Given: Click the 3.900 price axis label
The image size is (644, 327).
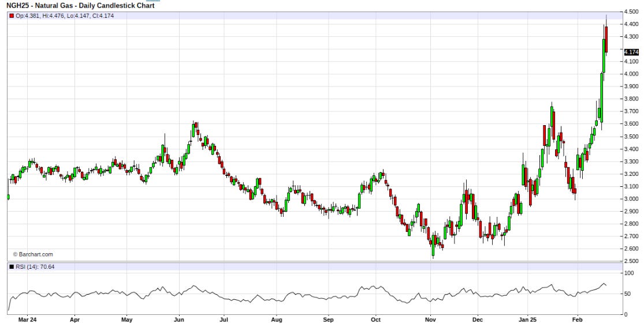Looking at the screenshot, I should 631,87.
